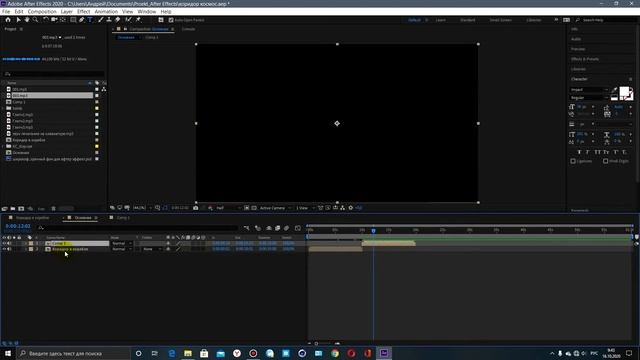
Task: Select the Eraser tool
Action: [x=118, y=20]
